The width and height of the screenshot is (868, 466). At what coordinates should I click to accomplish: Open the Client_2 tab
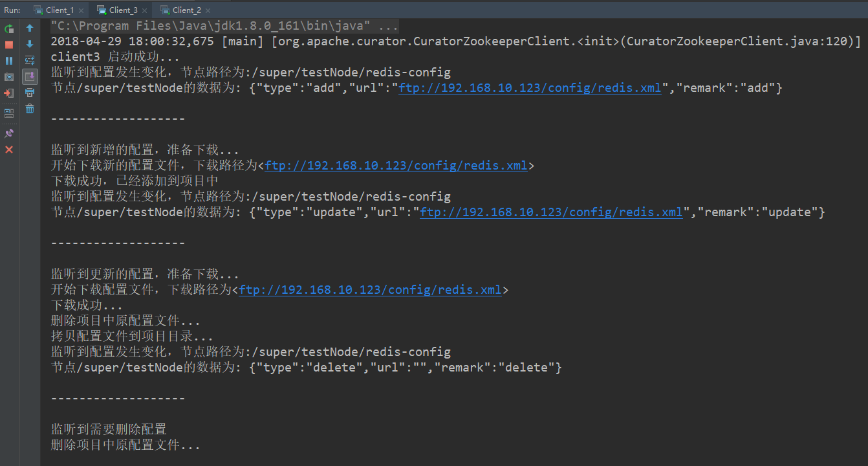[x=186, y=10]
